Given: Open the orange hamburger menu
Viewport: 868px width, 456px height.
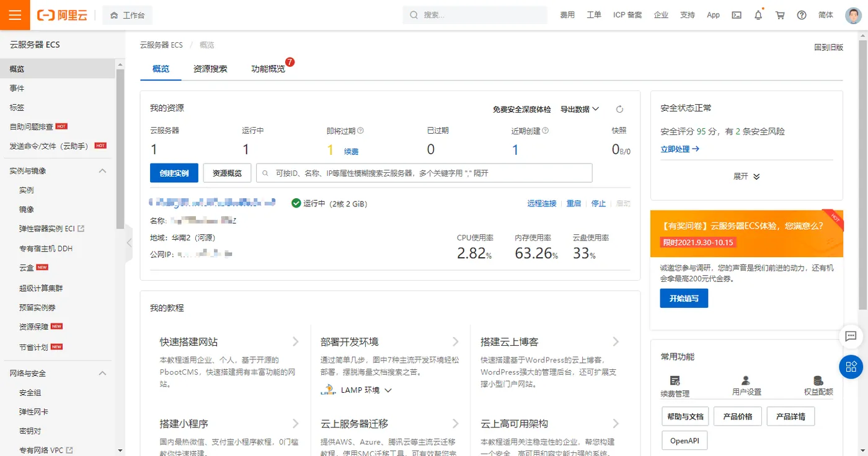Looking at the screenshot, I should pos(15,15).
